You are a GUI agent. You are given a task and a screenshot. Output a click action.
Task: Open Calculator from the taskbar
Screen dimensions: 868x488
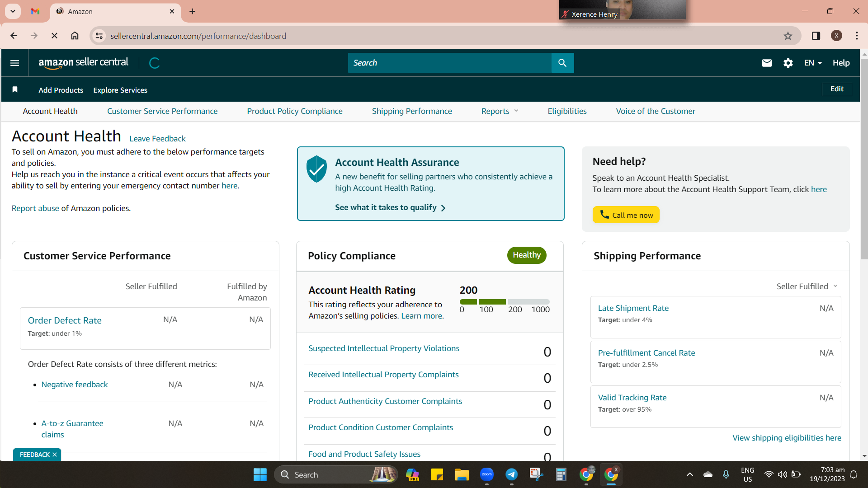[x=561, y=474]
